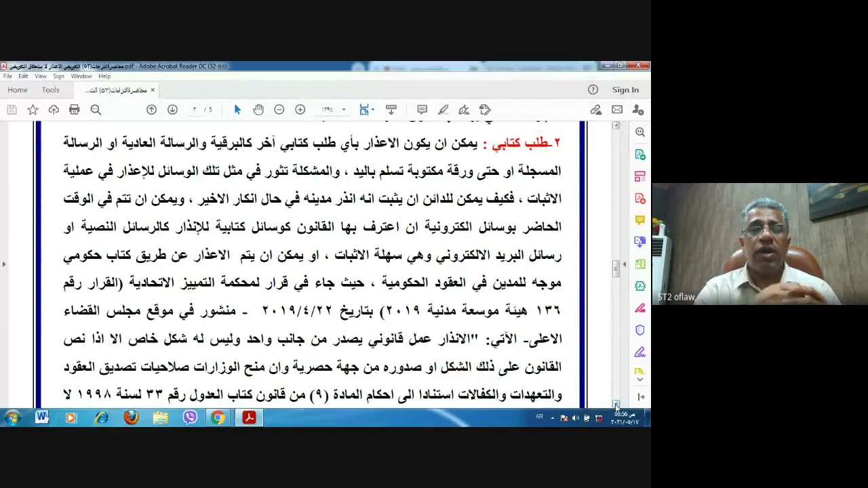The height and width of the screenshot is (488, 868).
Task: Open Export PDF tool in right pane
Action: click(640, 155)
